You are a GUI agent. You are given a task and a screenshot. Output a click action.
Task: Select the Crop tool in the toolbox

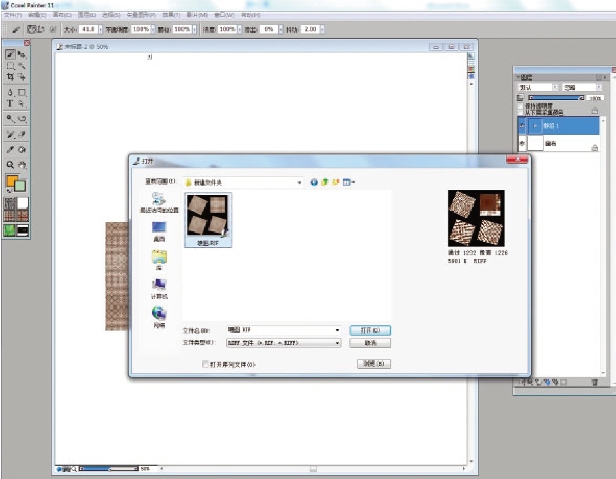tap(11, 77)
